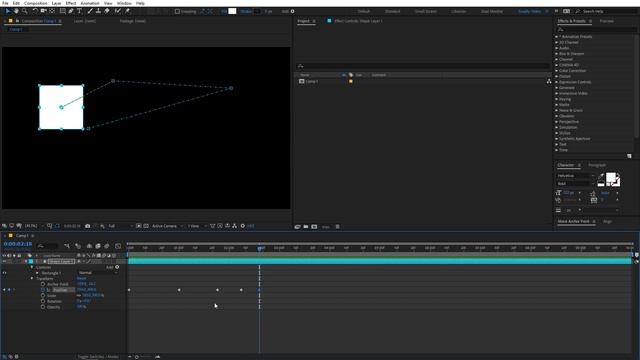Open the Active Camera view dropdown
Screen dimensions: 640x360
tap(168, 226)
